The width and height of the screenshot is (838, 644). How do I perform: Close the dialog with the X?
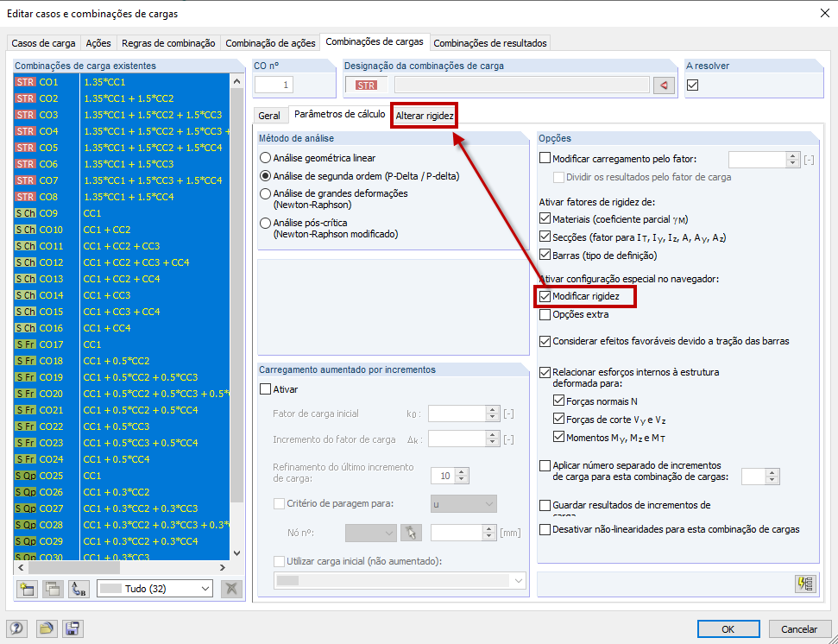(x=825, y=13)
